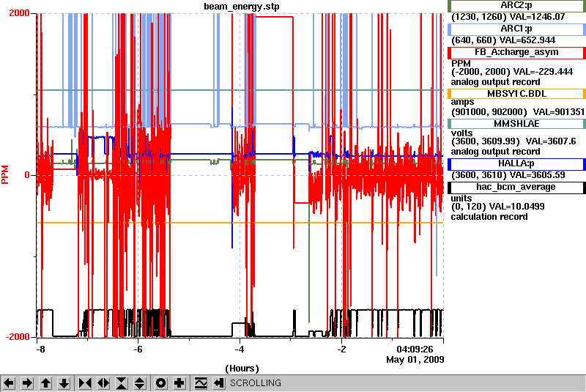Click the charge_asym value VAL=-229.444
This screenshot has height=392, width=586.
tap(543, 71)
